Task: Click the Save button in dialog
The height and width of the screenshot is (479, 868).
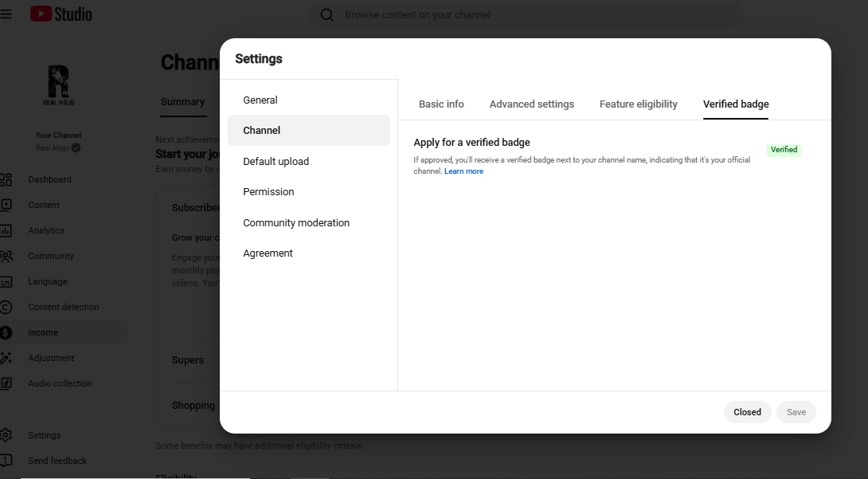Action: click(x=796, y=412)
